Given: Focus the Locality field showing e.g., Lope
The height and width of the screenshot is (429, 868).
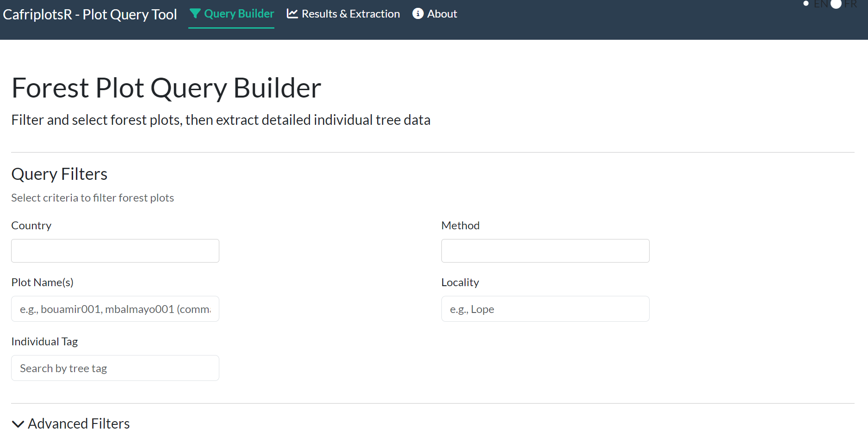Looking at the screenshot, I should point(545,309).
